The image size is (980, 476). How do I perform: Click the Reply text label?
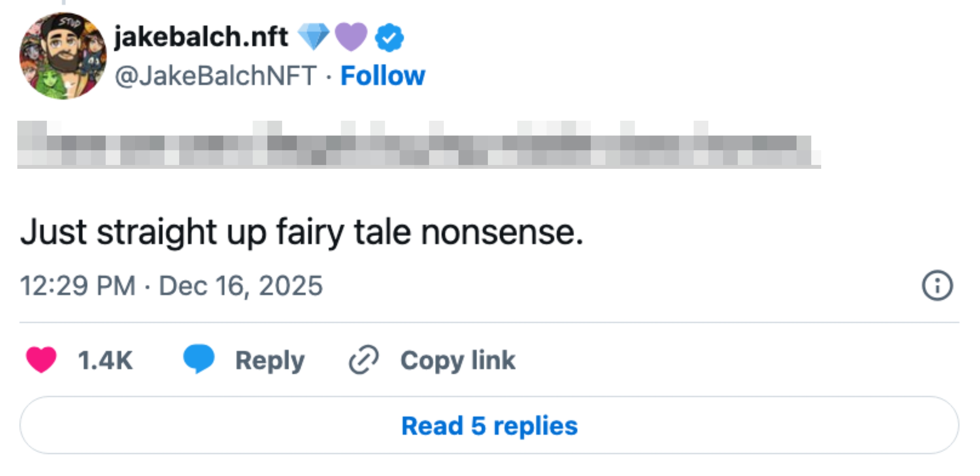pyautogui.click(x=270, y=360)
